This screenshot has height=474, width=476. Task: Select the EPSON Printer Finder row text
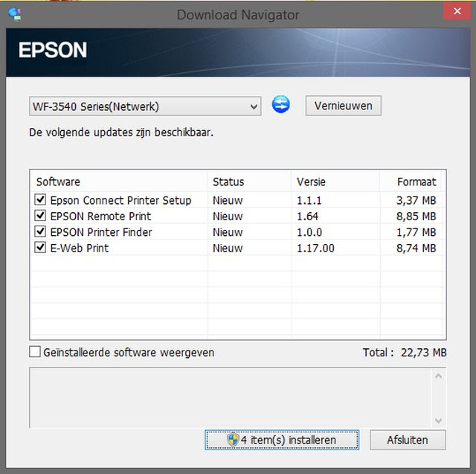click(x=101, y=232)
